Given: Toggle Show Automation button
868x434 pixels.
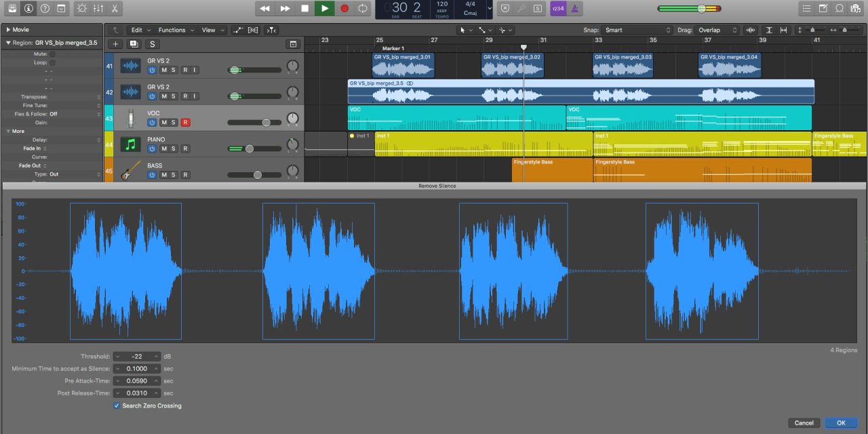Looking at the screenshot, I should [238, 30].
